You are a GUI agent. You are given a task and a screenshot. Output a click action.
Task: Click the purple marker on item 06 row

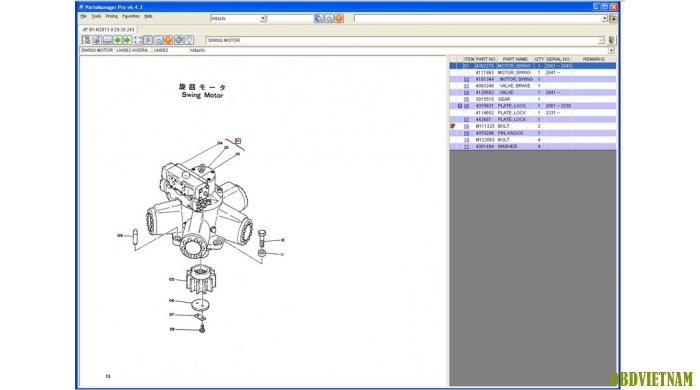[x=459, y=106]
